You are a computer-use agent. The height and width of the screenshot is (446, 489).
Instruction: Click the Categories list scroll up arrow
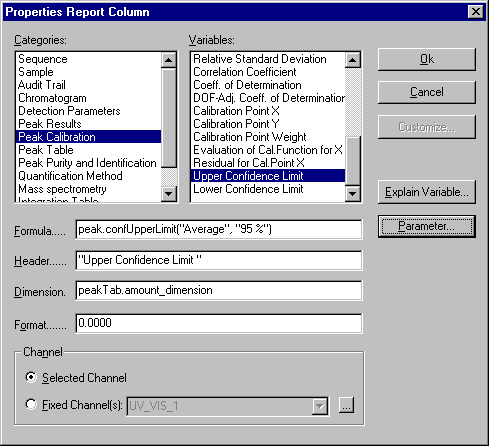pyautogui.click(x=169, y=60)
